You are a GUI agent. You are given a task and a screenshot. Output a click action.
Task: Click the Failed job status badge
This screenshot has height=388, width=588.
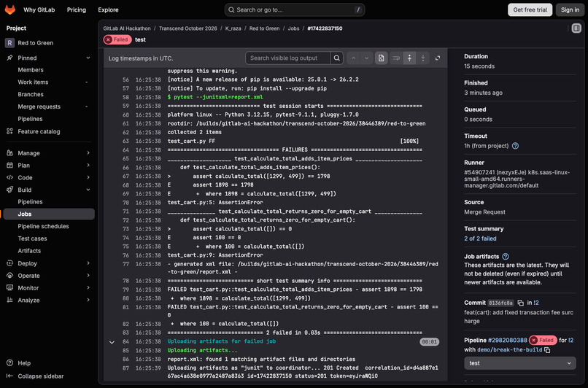tap(117, 39)
